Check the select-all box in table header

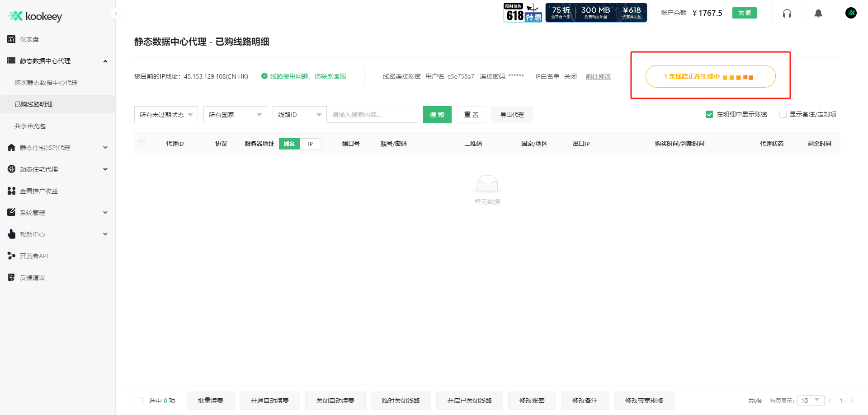(x=142, y=144)
